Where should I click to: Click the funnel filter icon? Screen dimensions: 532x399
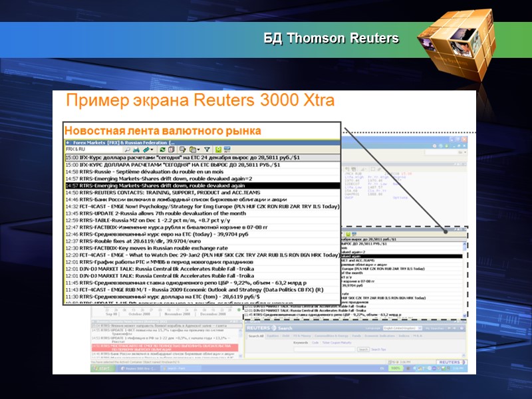(207, 150)
